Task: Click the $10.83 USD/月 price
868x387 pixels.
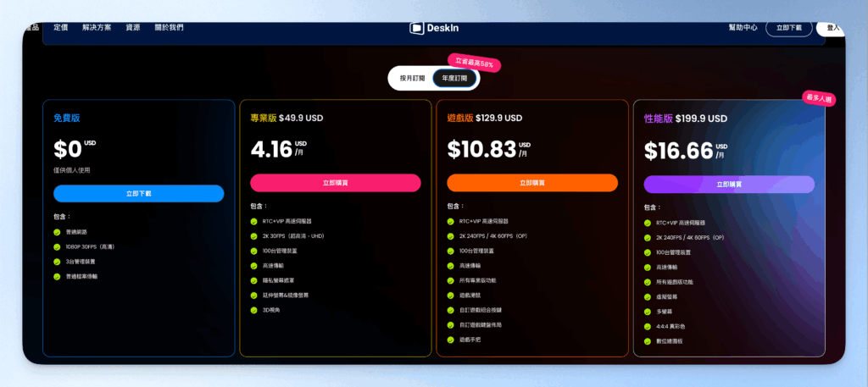Action: [489, 149]
